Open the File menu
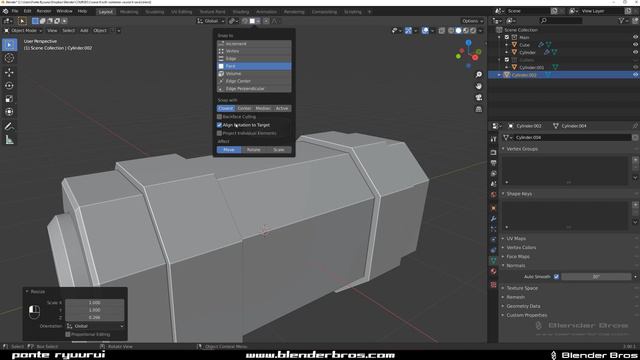Viewport: 640px width, 360px height. click(15, 11)
